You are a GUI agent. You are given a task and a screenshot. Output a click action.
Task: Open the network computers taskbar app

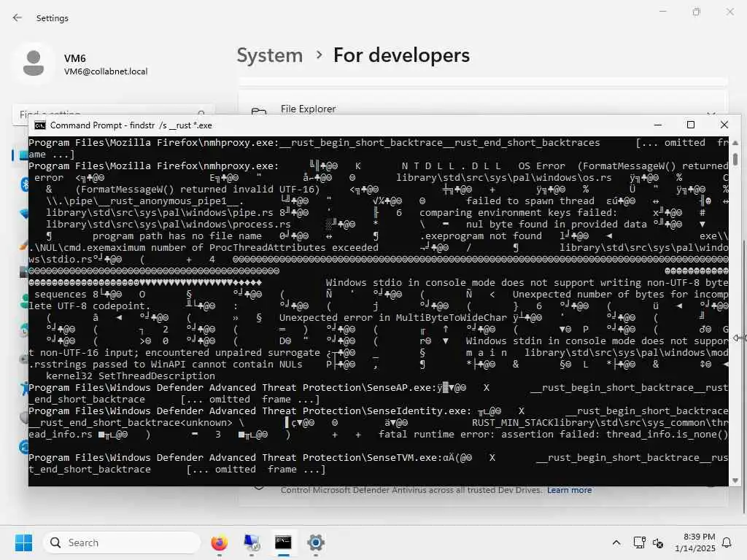pos(251,542)
